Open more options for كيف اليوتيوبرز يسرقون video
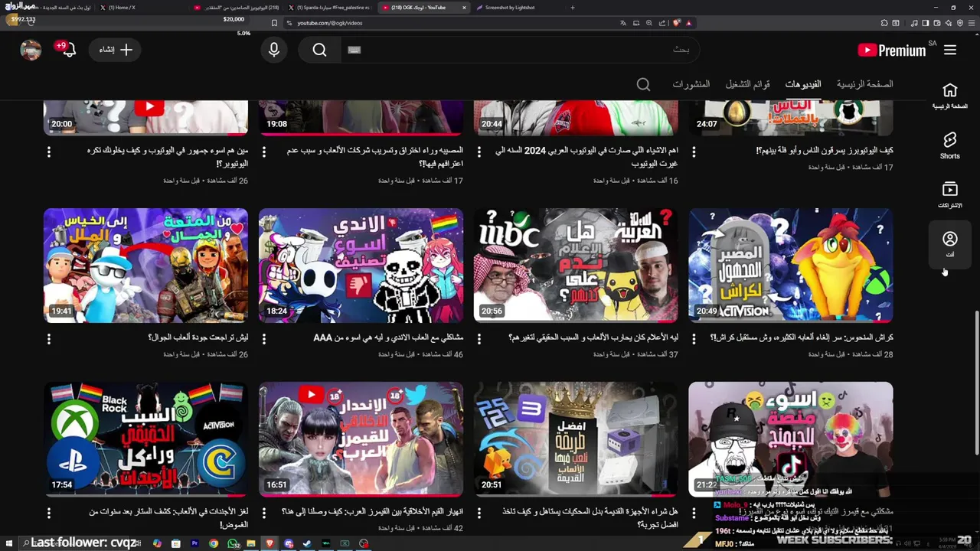 click(x=694, y=152)
